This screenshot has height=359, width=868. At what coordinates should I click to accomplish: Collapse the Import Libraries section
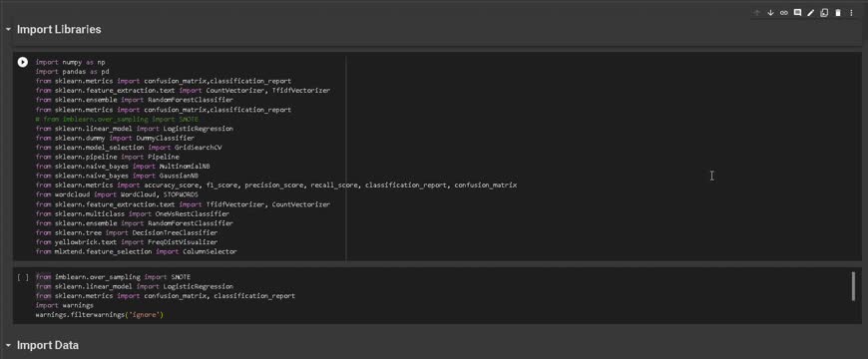pos(8,29)
